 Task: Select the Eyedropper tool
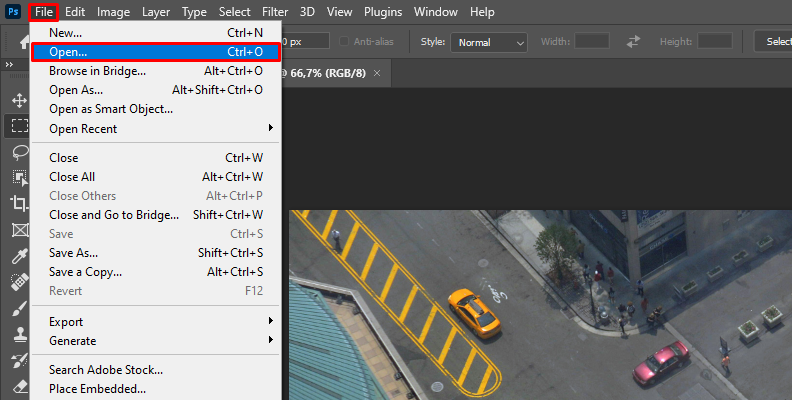click(20, 257)
